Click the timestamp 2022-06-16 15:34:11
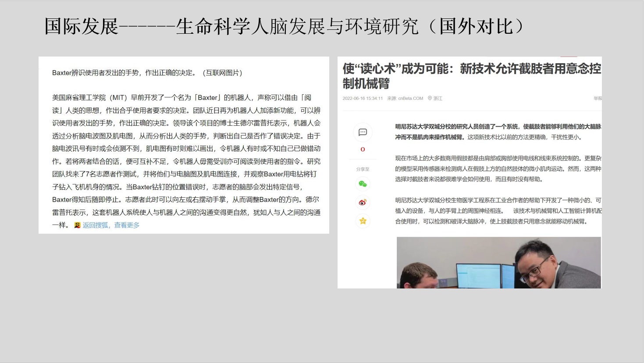This screenshot has width=644, height=363. (x=363, y=98)
